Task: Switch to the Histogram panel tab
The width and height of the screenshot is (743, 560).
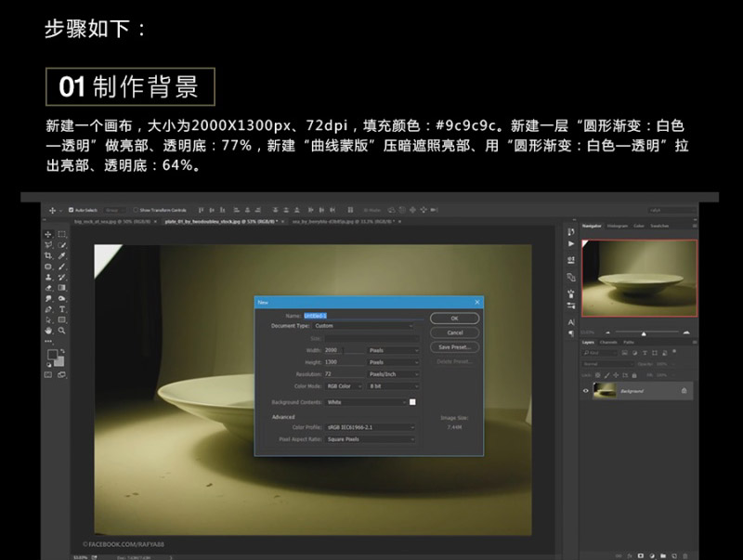Action: pos(618,226)
